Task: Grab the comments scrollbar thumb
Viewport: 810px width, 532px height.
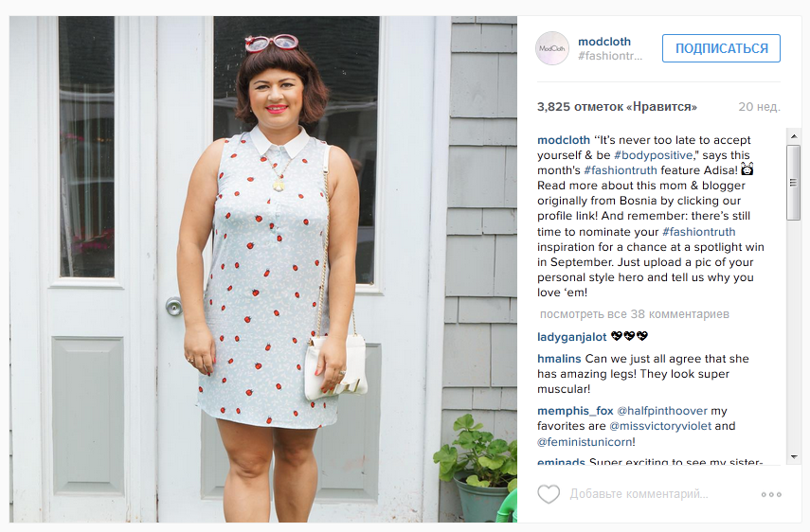Action: coord(794,183)
